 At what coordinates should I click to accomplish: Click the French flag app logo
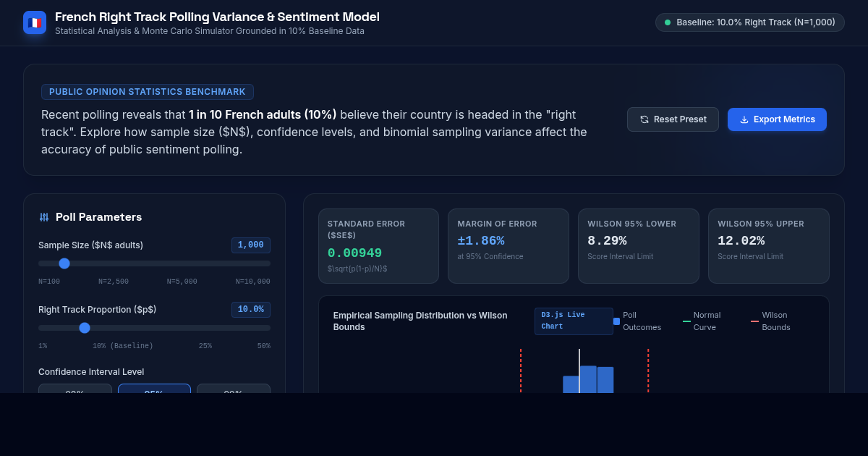[x=35, y=22]
